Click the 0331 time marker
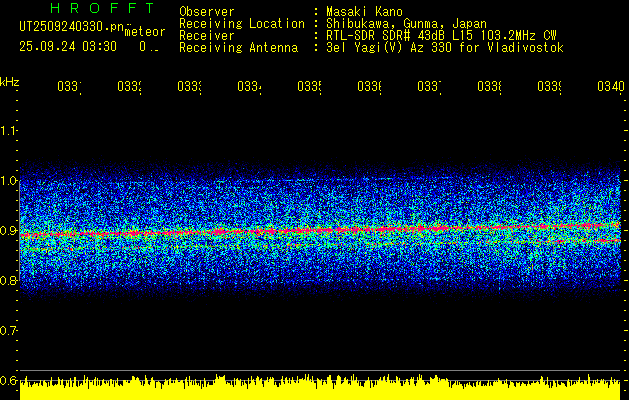 point(69,86)
